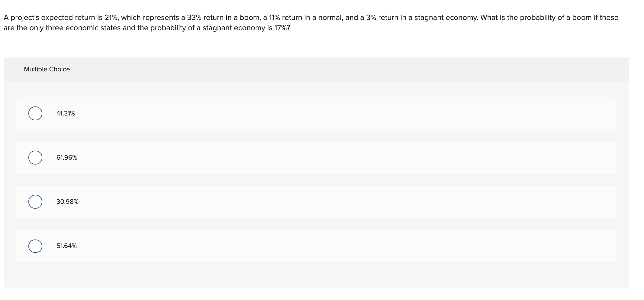
Task: Click the empty circle beside the top option
Action: point(35,113)
